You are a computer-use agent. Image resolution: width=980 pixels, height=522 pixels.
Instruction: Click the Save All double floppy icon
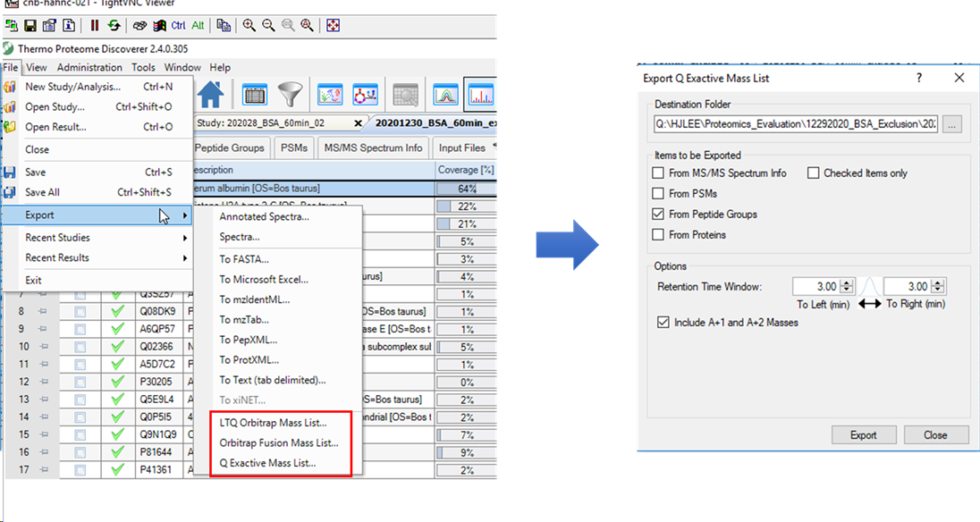(9, 192)
